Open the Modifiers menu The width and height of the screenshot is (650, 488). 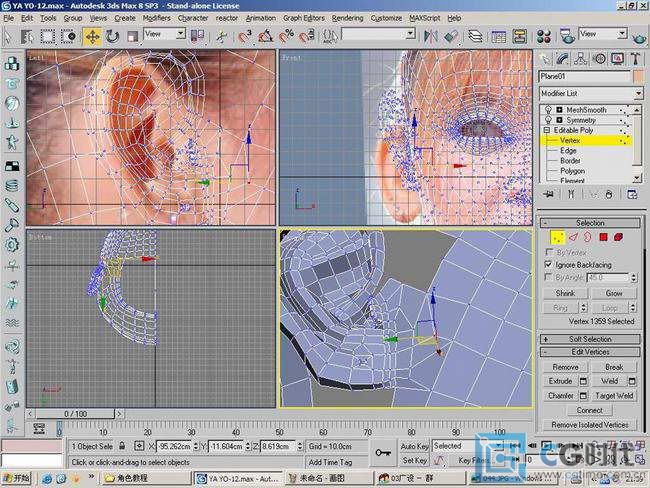point(156,18)
